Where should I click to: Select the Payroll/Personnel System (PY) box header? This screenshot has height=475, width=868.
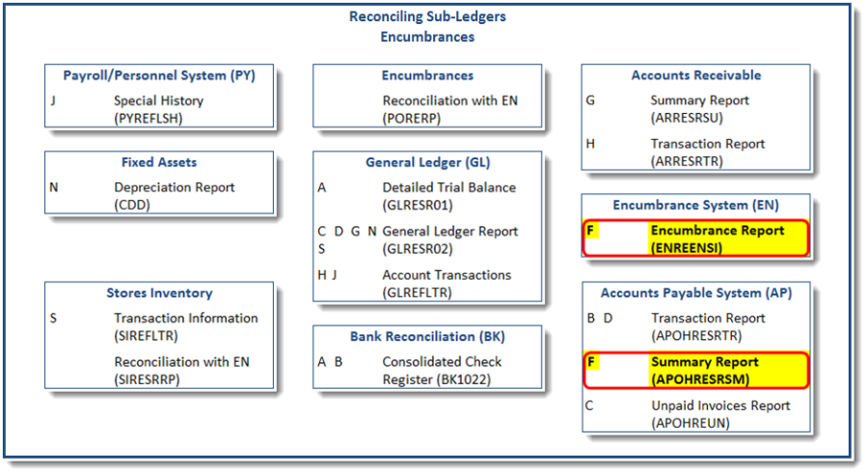coord(159,75)
